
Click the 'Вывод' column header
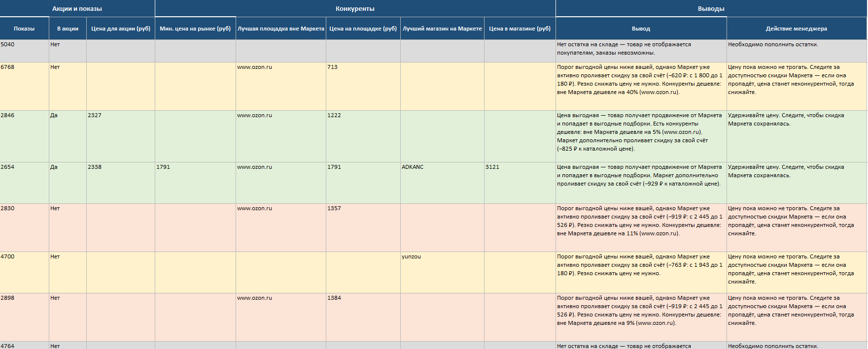pos(641,29)
